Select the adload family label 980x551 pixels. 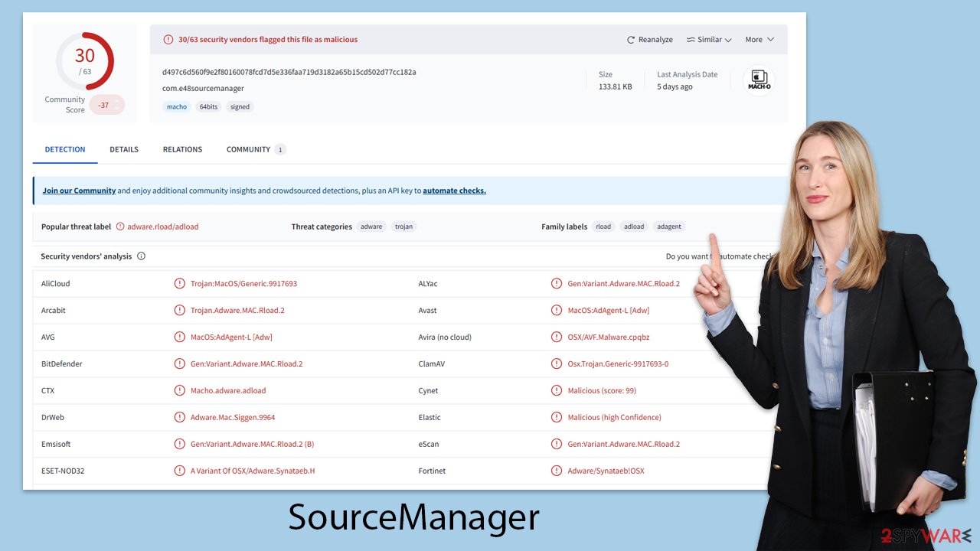click(634, 227)
